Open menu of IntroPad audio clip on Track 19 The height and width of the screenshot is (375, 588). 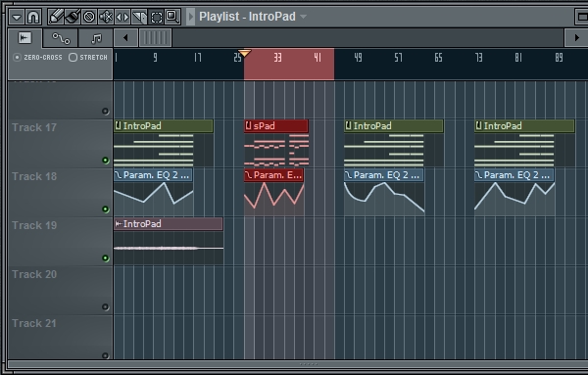[119, 224]
